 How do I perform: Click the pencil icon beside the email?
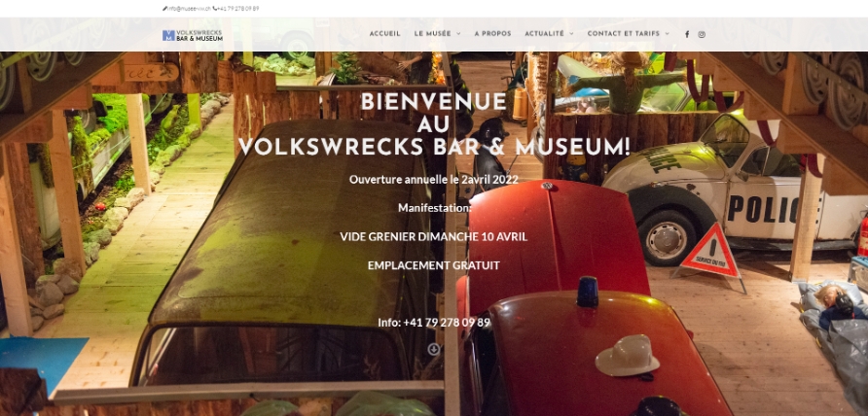(164, 9)
